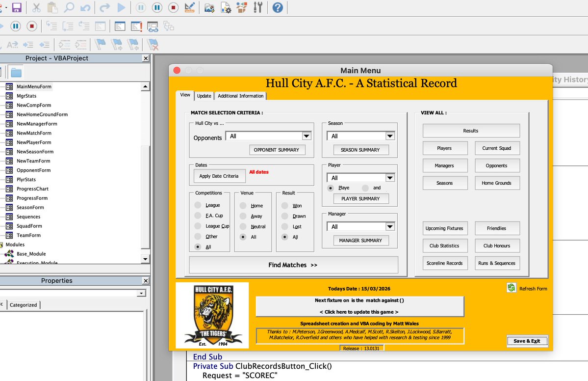This screenshot has height=381, width=588.
Task: Switch to Categorized properties tab
Action: point(23,305)
